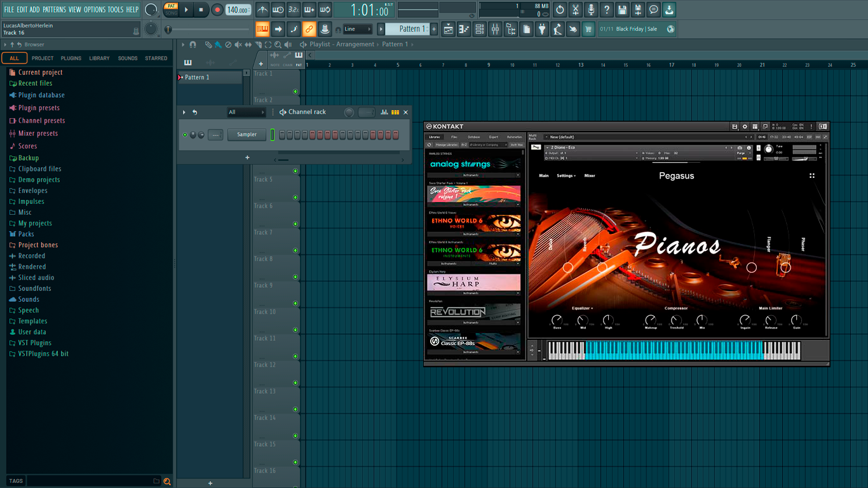Click the Manage Libraries button
The image size is (868, 488).
click(446, 145)
